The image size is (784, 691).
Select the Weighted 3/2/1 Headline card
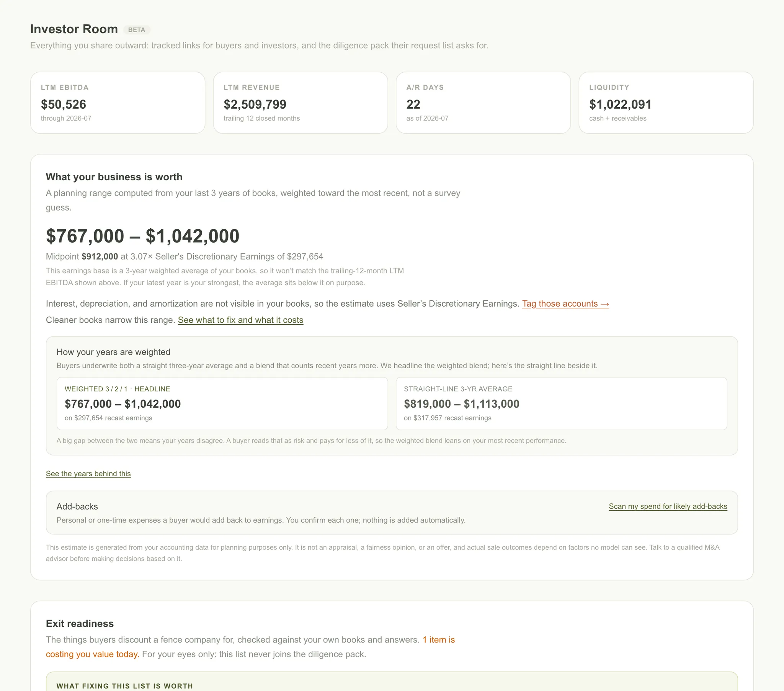click(x=222, y=403)
